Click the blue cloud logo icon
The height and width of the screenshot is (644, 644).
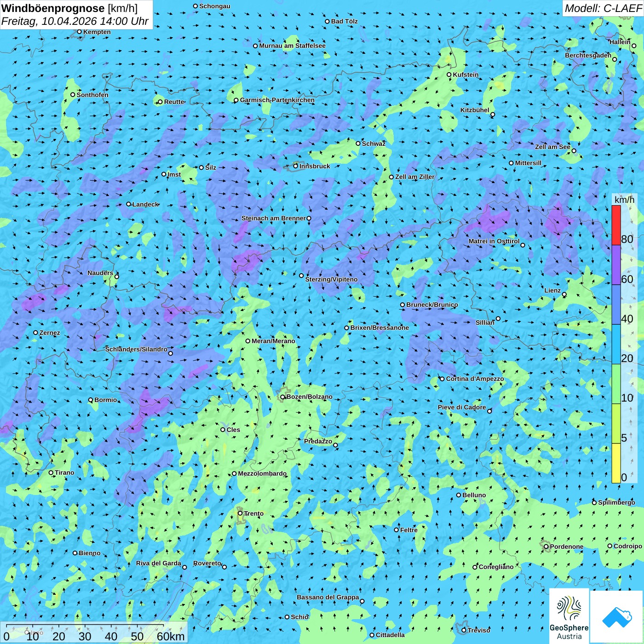coord(617,616)
